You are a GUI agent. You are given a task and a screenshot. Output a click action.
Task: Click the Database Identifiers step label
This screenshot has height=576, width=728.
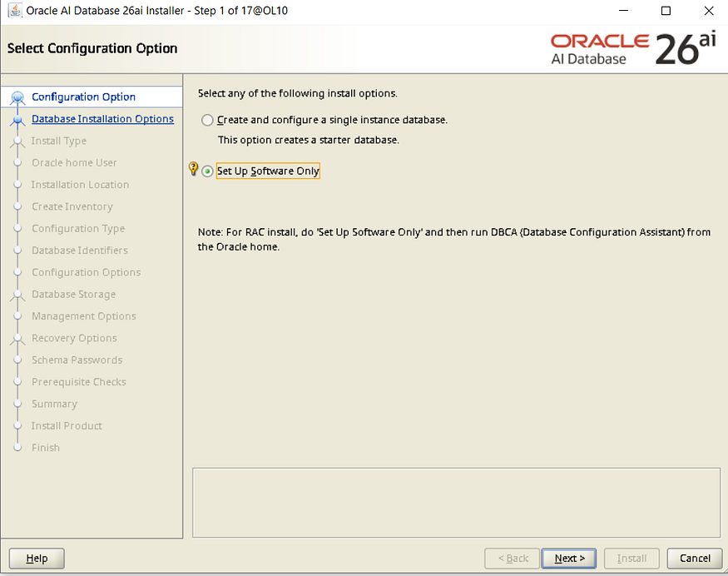pos(80,251)
